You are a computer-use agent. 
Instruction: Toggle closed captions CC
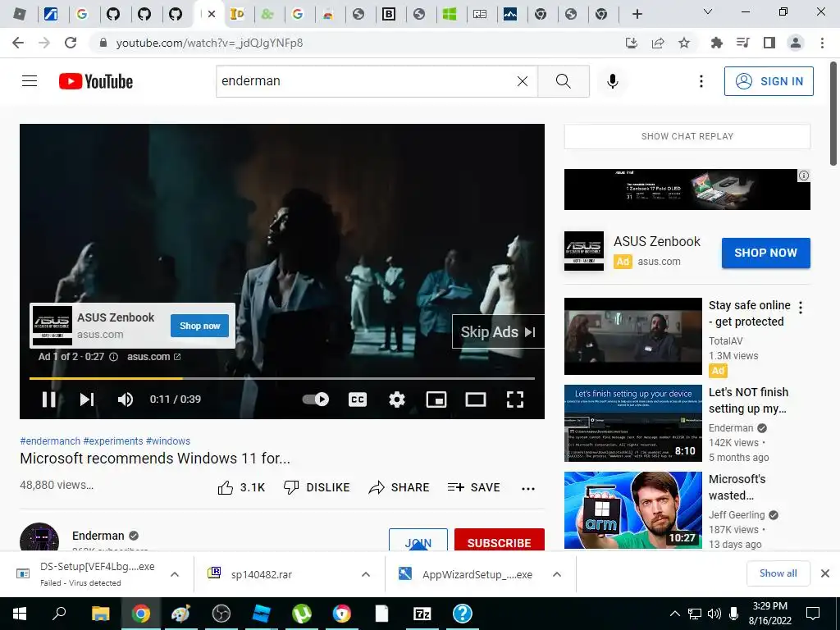[x=358, y=399]
